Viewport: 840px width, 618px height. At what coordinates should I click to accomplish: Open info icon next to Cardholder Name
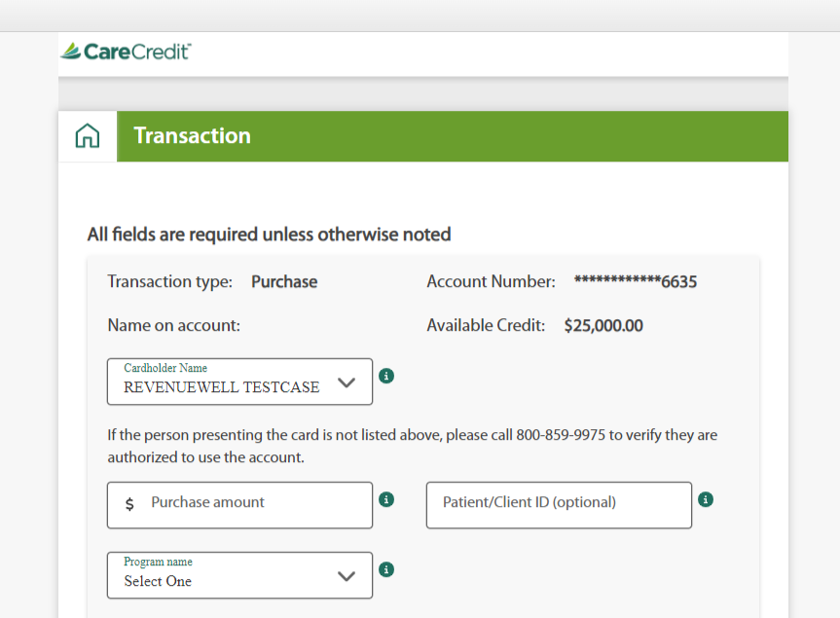[x=386, y=376]
